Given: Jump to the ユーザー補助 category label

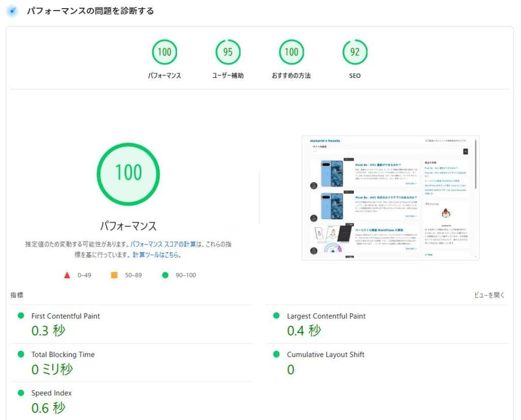Looking at the screenshot, I should click(x=227, y=76).
